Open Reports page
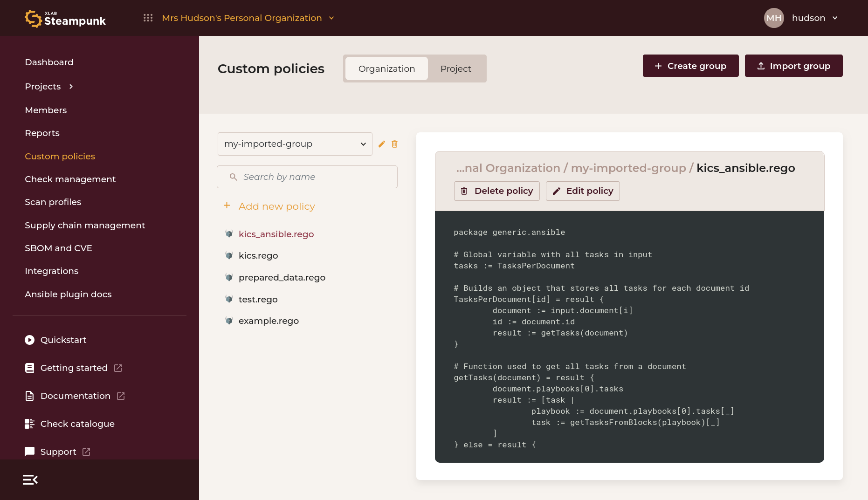 42,133
